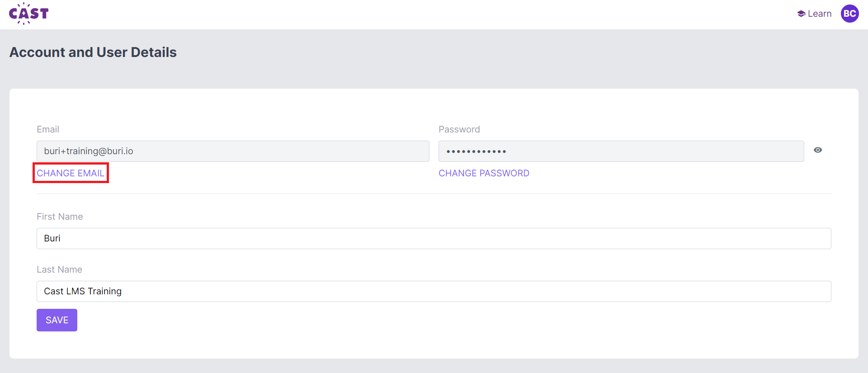Click the First Name label
868x373 pixels.
point(60,217)
